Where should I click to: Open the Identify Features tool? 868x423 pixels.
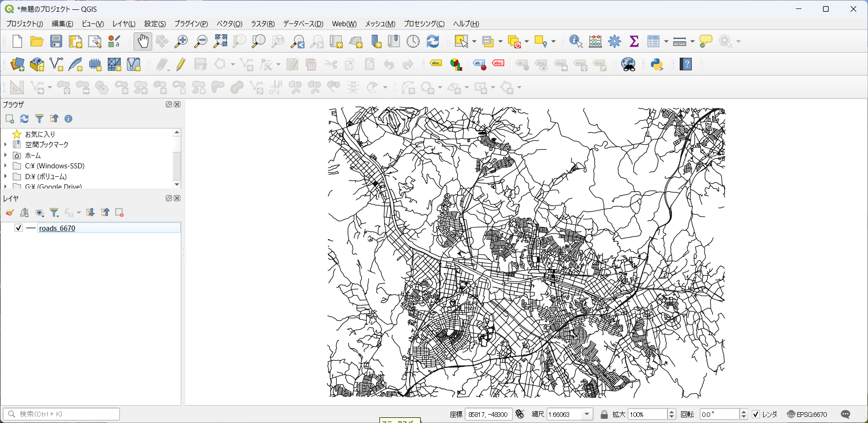[575, 41]
